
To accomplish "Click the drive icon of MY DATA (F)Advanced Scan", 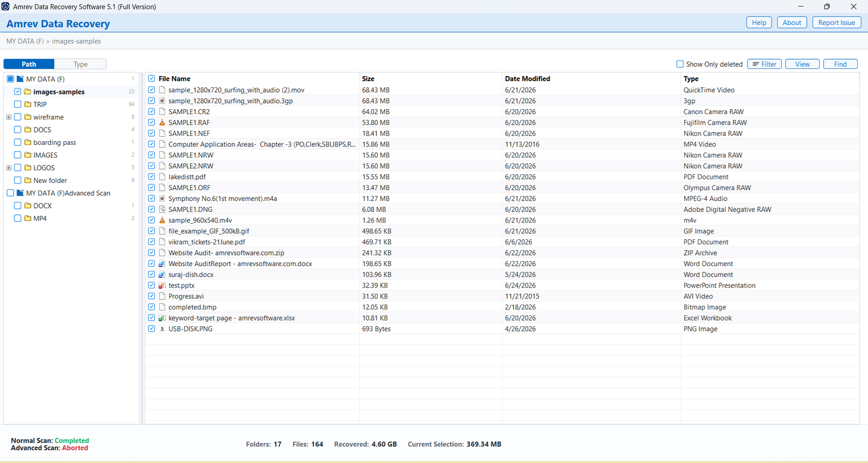I will (x=20, y=193).
